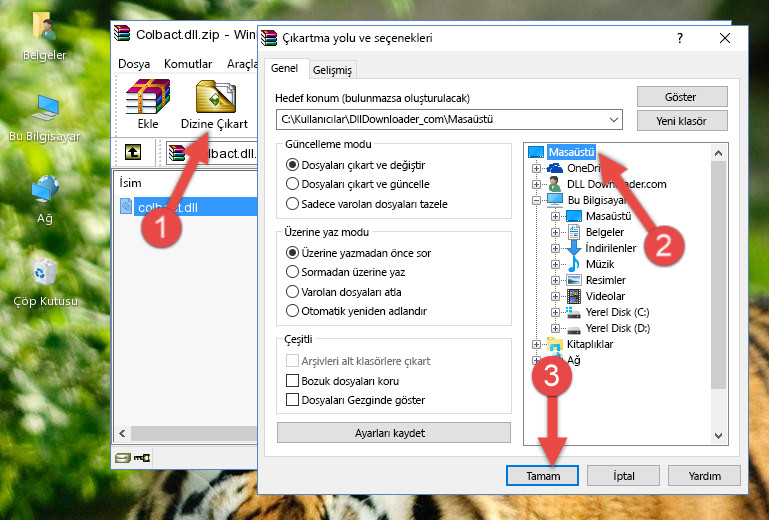
Task: Select DLL Downloader.com user folder
Action: (616, 184)
